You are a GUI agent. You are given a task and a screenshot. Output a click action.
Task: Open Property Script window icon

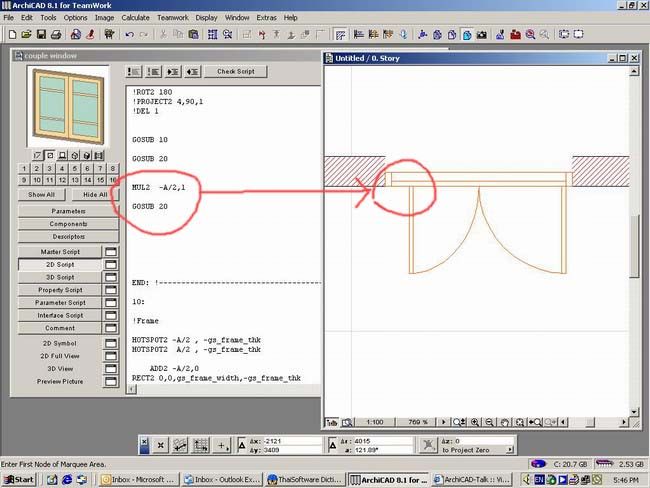point(111,290)
